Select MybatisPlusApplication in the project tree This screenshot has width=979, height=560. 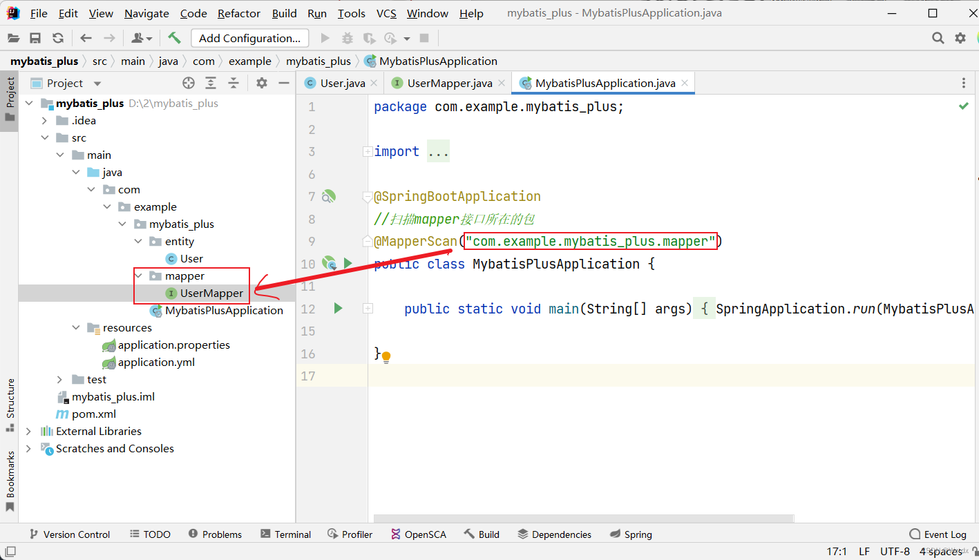[x=224, y=310]
